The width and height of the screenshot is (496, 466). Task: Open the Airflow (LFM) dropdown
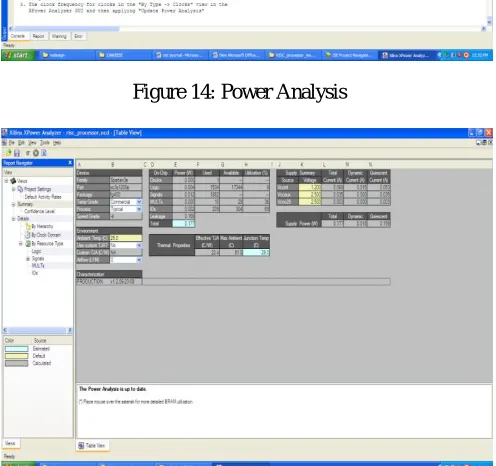[139, 260]
